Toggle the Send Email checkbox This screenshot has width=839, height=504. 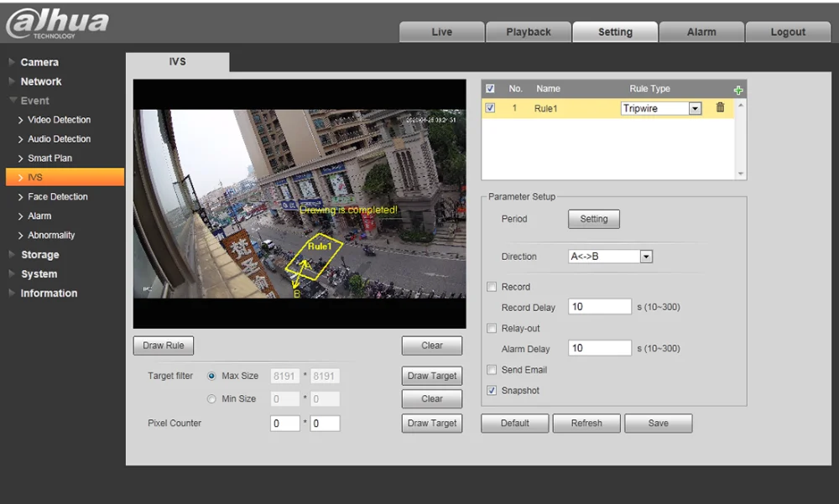pyautogui.click(x=492, y=370)
